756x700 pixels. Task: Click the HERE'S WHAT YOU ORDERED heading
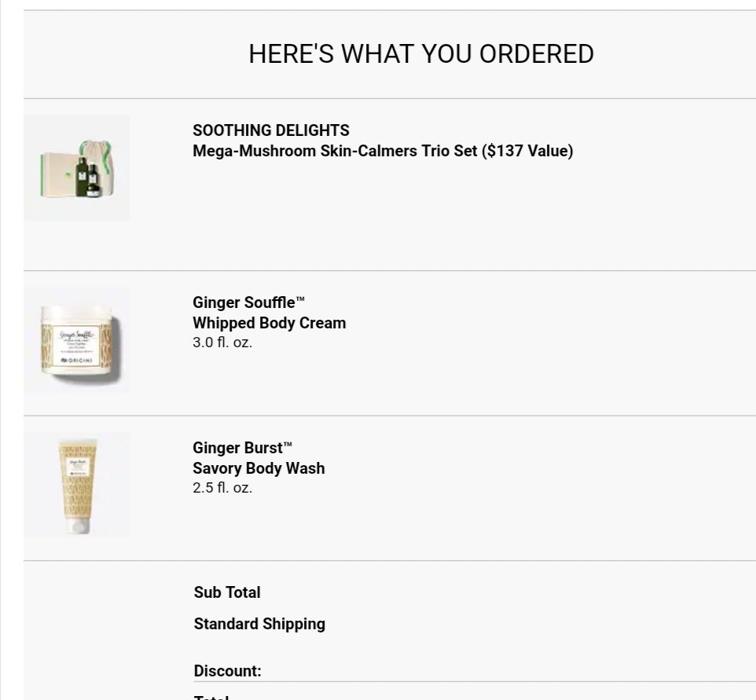click(x=421, y=53)
